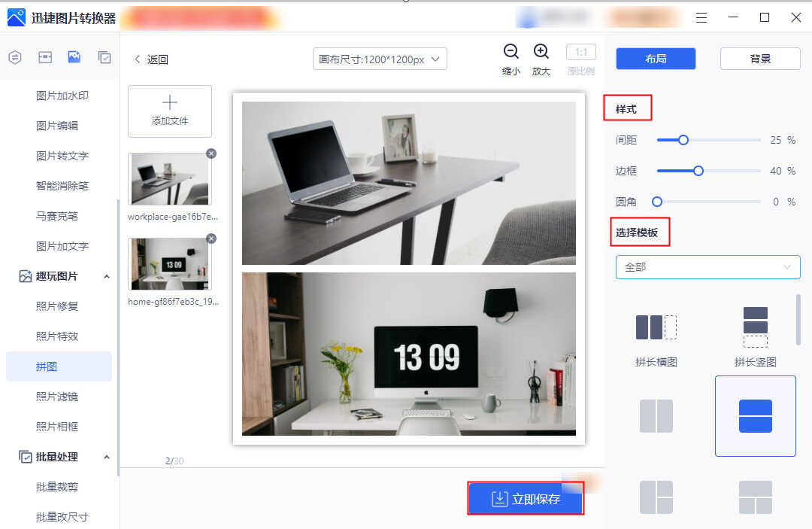Click the iMac 13 09 photo in canvas

click(x=408, y=354)
